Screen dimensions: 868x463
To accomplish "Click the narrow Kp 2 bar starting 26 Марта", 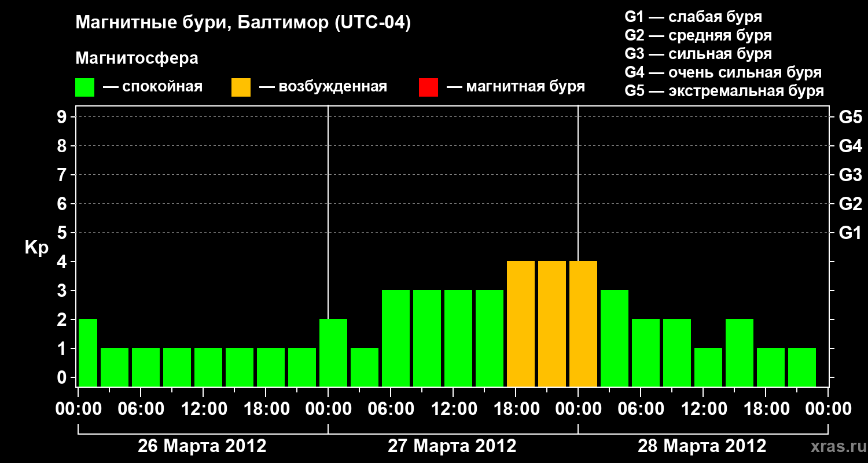I will click(88, 352).
